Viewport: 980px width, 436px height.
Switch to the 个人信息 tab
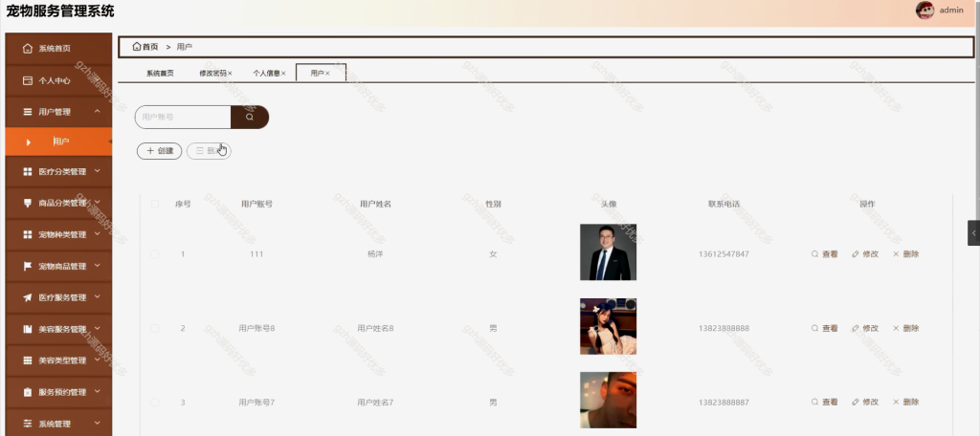pos(266,73)
